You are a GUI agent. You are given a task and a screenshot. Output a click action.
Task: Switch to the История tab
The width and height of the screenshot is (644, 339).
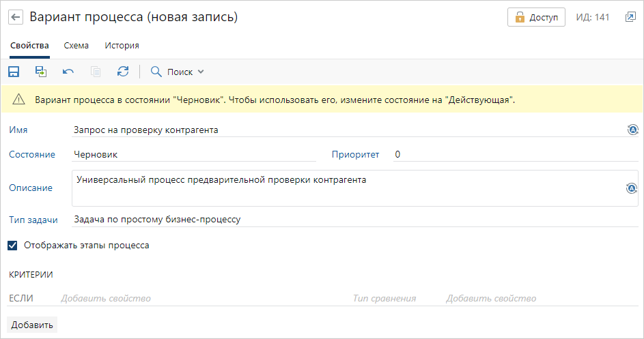(122, 46)
